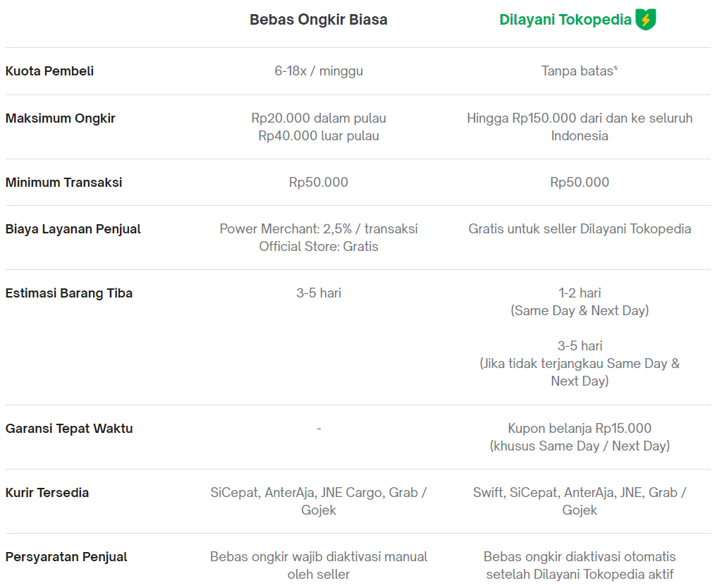
Task: Click the Estimasi Barang Tiba label
Action: pos(69,293)
